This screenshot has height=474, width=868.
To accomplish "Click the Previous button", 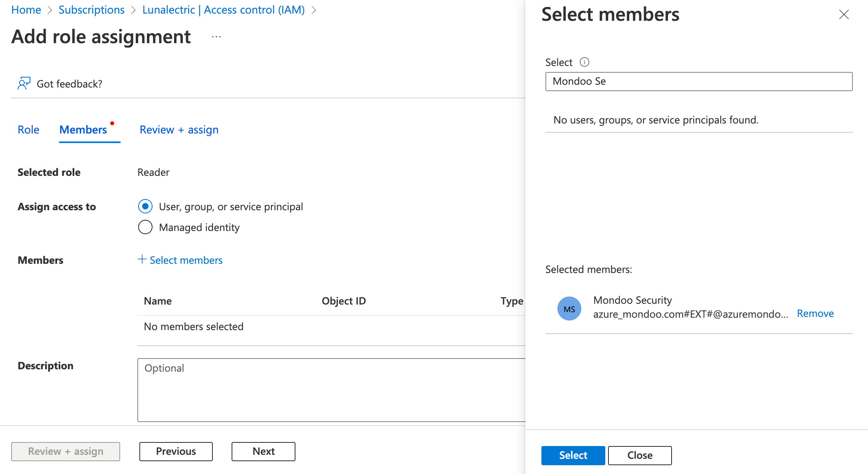I will point(176,451).
